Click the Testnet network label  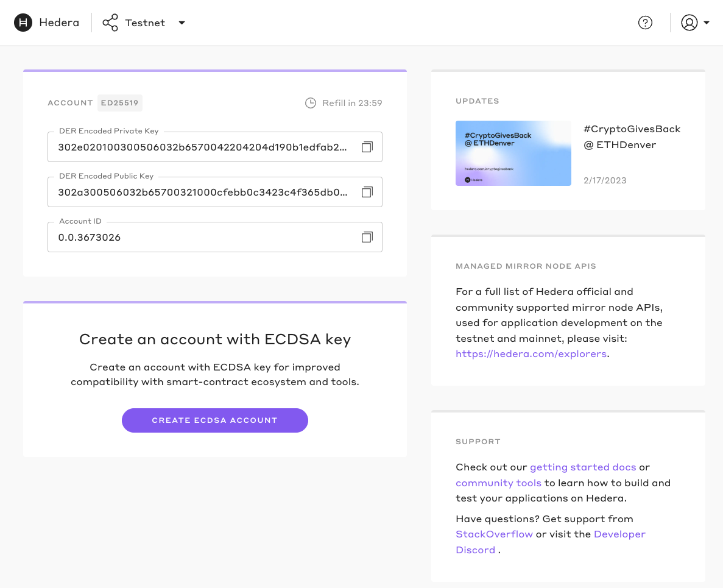145,23
